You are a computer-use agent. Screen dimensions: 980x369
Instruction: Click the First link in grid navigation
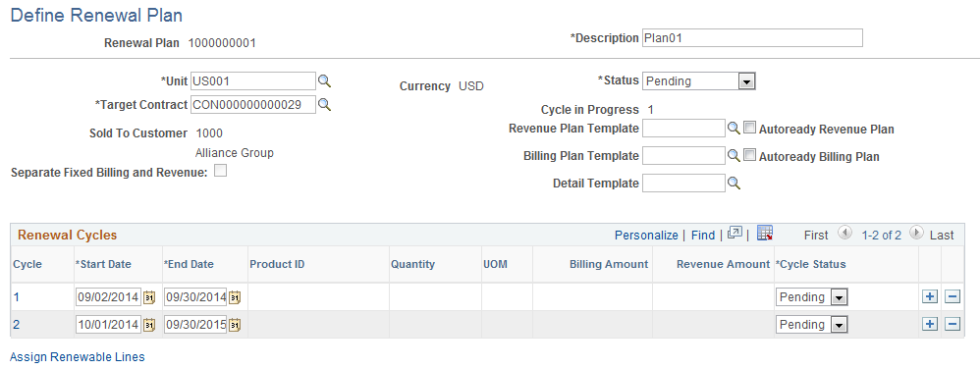(x=816, y=236)
